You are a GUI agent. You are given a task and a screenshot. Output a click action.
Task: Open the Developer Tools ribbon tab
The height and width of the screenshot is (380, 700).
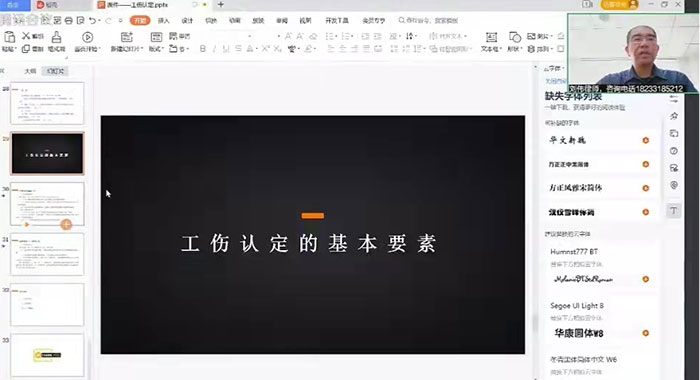337,21
